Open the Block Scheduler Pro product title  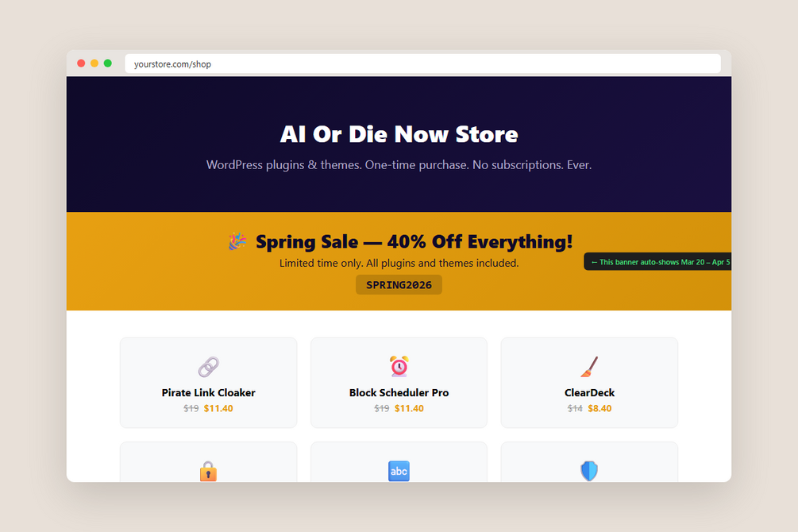[x=399, y=392]
